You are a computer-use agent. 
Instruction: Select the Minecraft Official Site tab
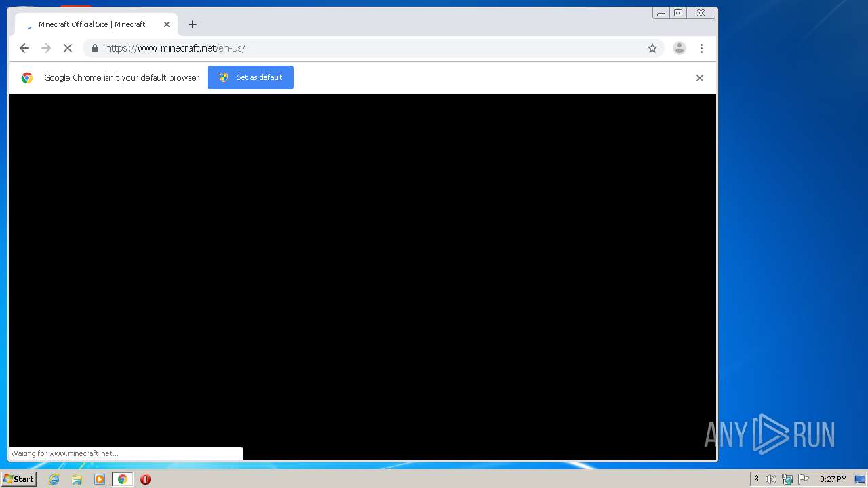point(96,24)
